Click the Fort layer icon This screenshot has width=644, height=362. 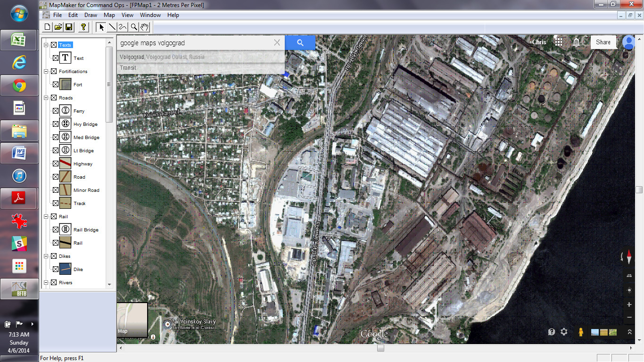[65, 84]
